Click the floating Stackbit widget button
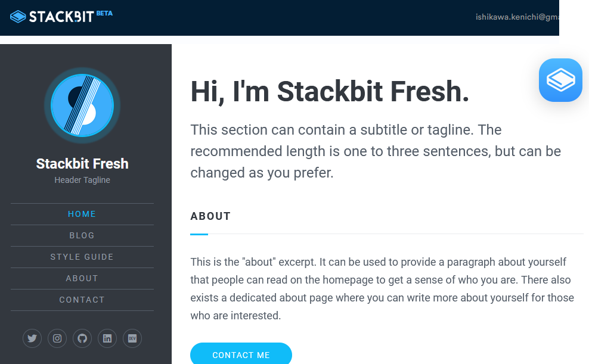This screenshot has height=364, width=589. pos(560,80)
